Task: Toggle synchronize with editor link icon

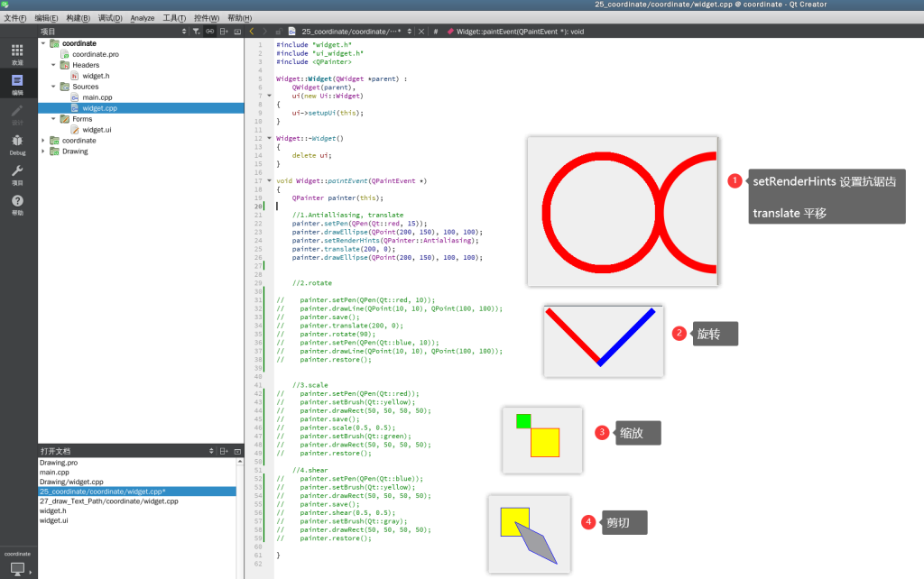Action: (x=209, y=31)
